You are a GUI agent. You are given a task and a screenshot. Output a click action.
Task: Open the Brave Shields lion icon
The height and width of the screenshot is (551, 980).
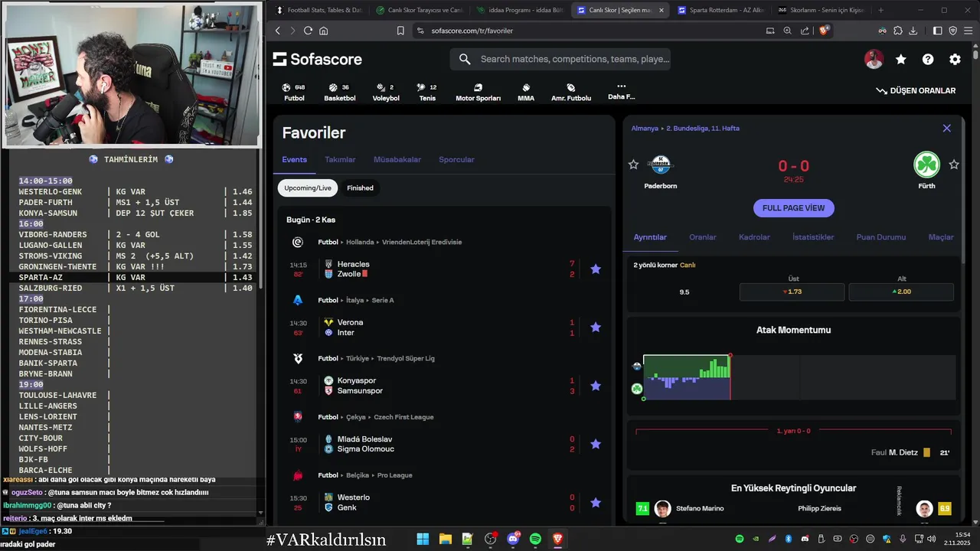[x=824, y=31]
